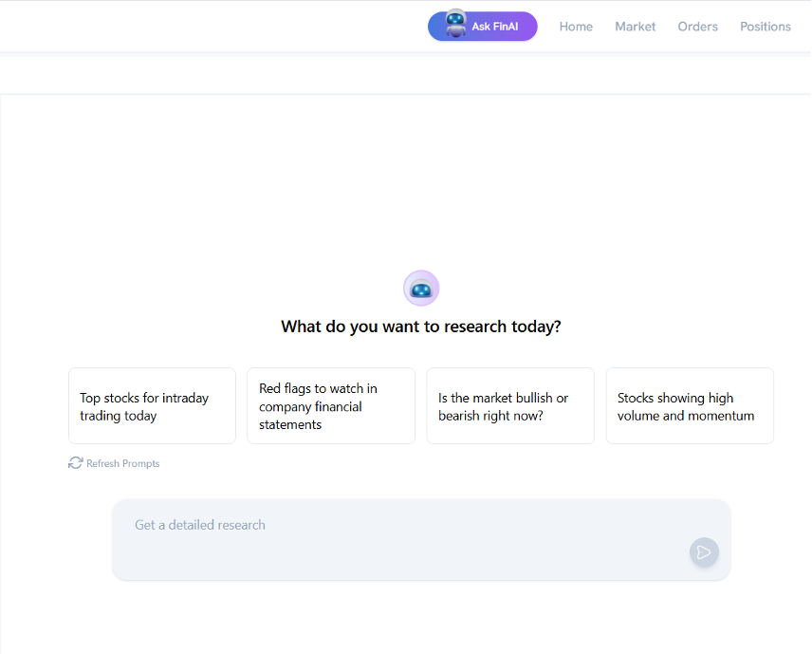Pick 'Is the market bullish or bearish' prompt
The image size is (812, 654).
tap(509, 406)
